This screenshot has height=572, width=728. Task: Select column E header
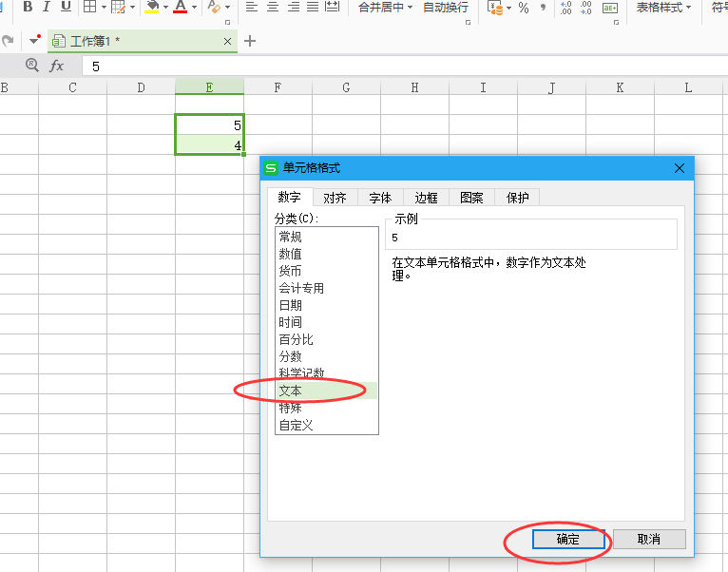tap(209, 87)
